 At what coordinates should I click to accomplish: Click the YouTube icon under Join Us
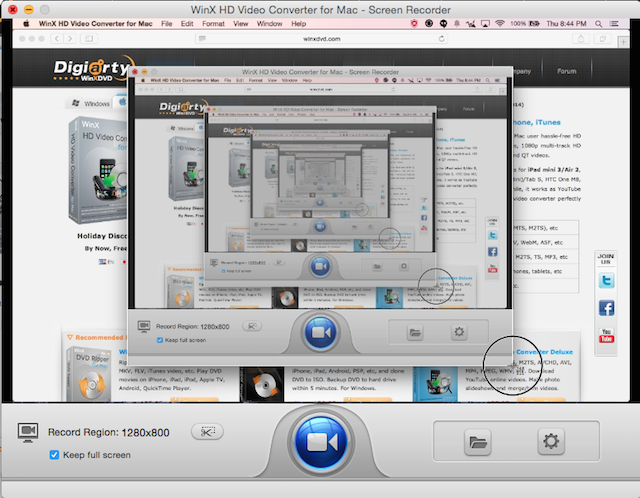[x=606, y=335]
